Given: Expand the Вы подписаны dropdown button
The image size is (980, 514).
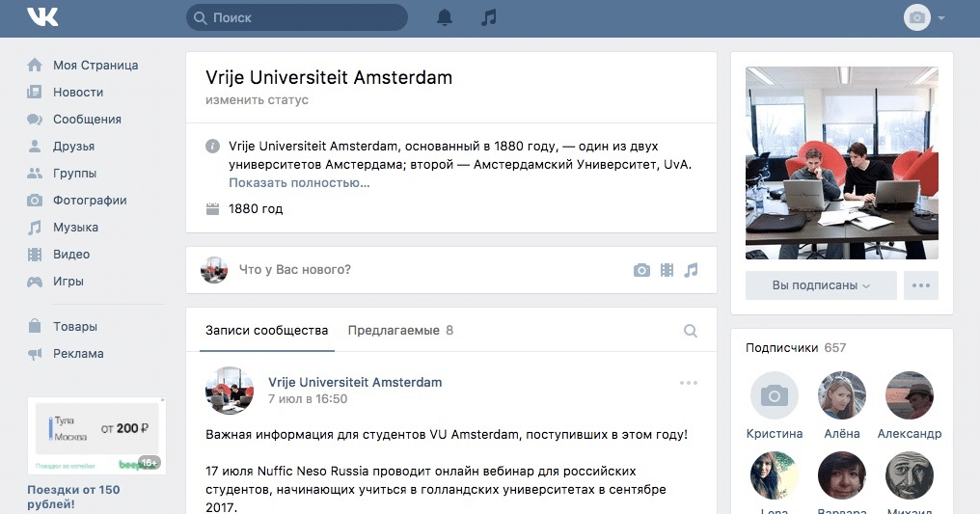Looking at the screenshot, I should pos(821,285).
